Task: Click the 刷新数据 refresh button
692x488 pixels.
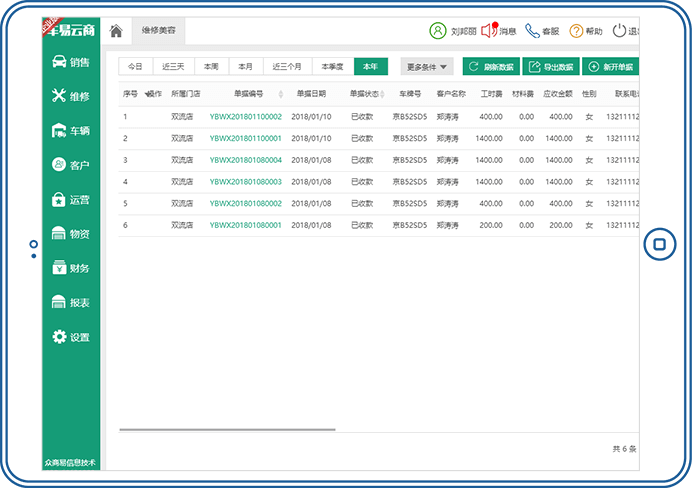Action: point(491,67)
